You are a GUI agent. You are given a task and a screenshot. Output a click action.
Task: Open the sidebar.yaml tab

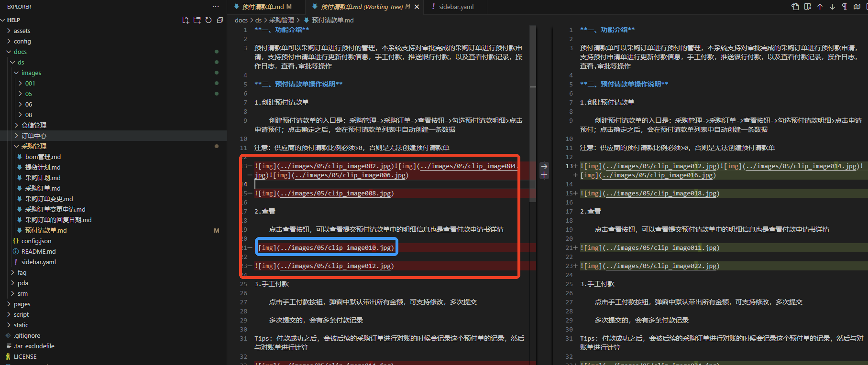456,7
